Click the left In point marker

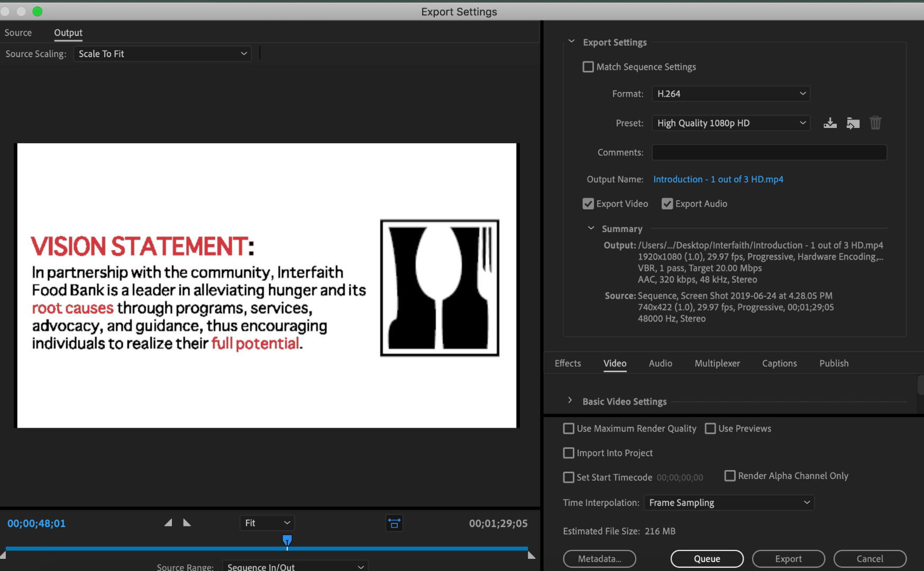coord(3,555)
